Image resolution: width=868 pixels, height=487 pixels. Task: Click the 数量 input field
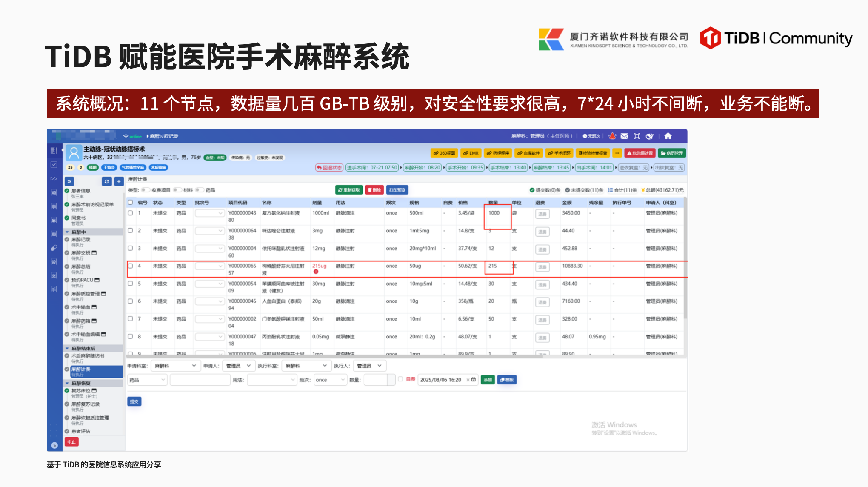coord(375,380)
